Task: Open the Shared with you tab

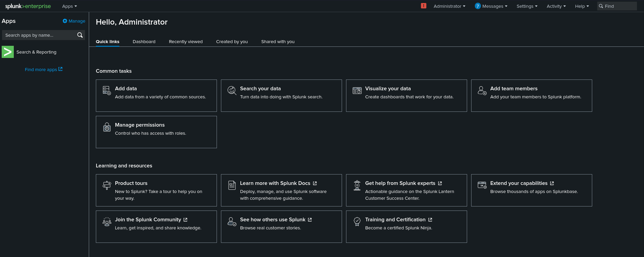Action: [278, 41]
